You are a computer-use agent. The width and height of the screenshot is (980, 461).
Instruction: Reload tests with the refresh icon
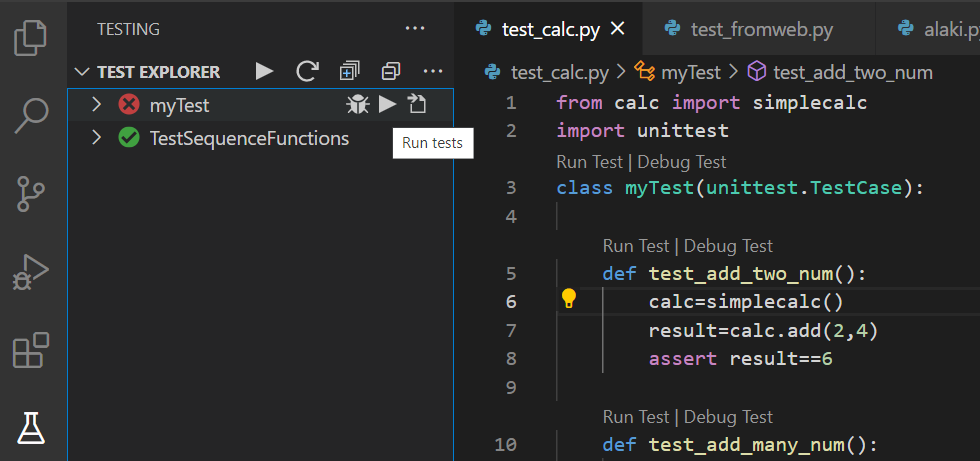tap(307, 71)
